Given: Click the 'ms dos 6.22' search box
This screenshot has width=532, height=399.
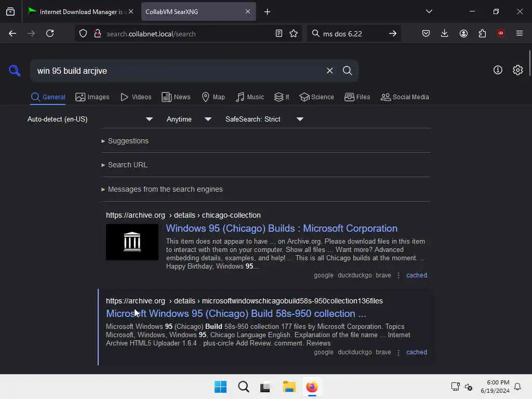Looking at the screenshot, I should click(353, 34).
